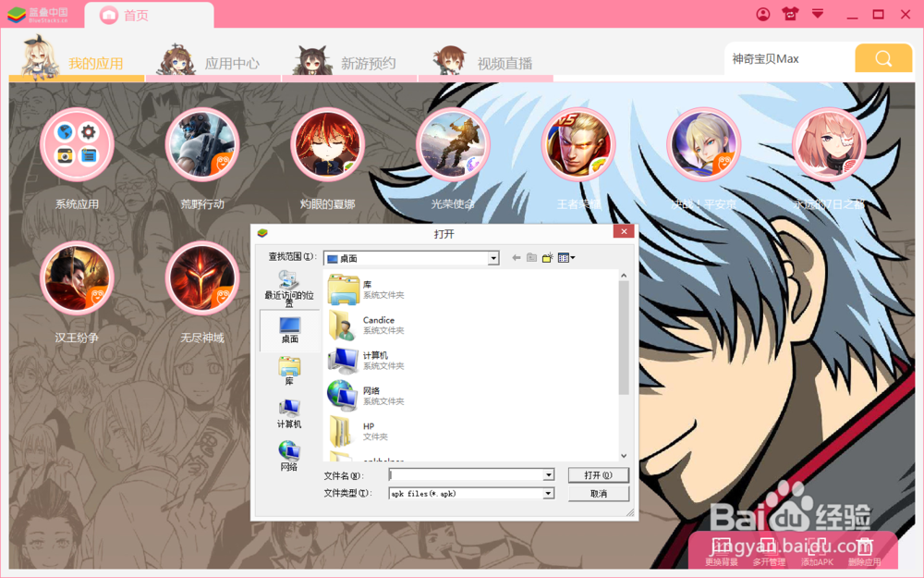
Task: Launch the 永远的7日之都 game
Action: coord(829,144)
